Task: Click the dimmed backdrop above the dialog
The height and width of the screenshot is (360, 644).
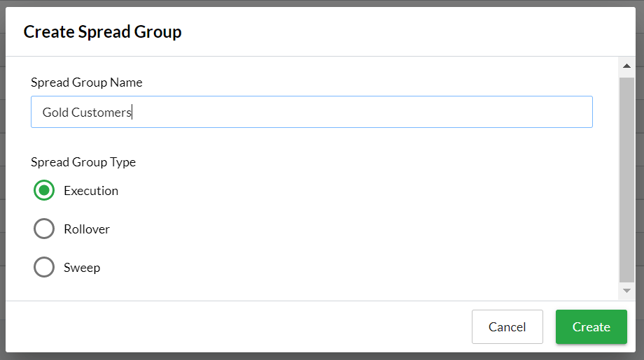Action: click(322, 3)
